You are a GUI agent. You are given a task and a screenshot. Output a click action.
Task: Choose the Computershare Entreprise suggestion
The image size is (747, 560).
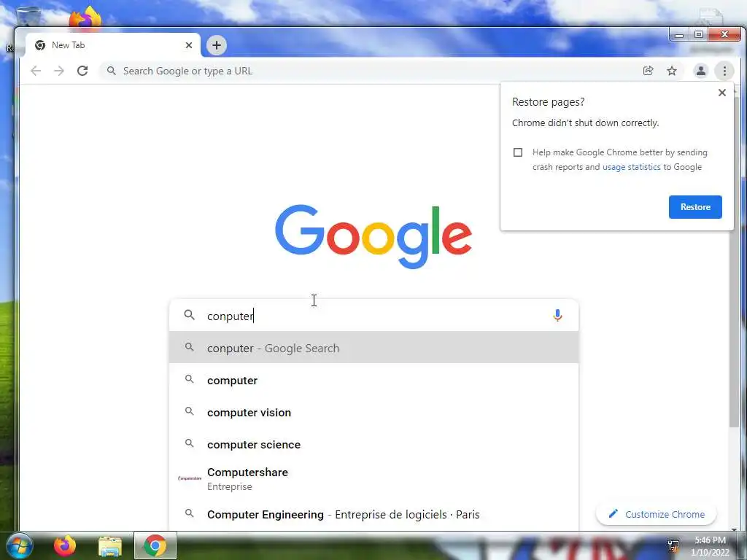pyautogui.click(x=374, y=479)
